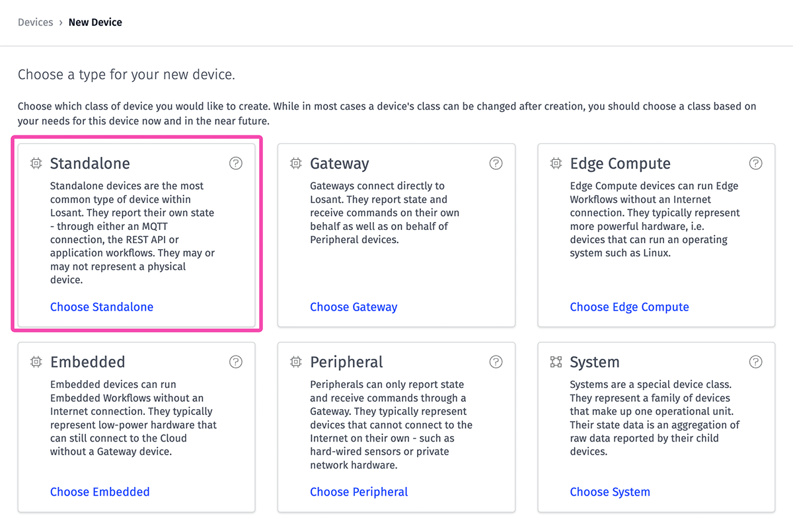This screenshot has width=793, height=532.
Task: Open the Standalone help question-mark icon
Action: click(x=236, y=163)
